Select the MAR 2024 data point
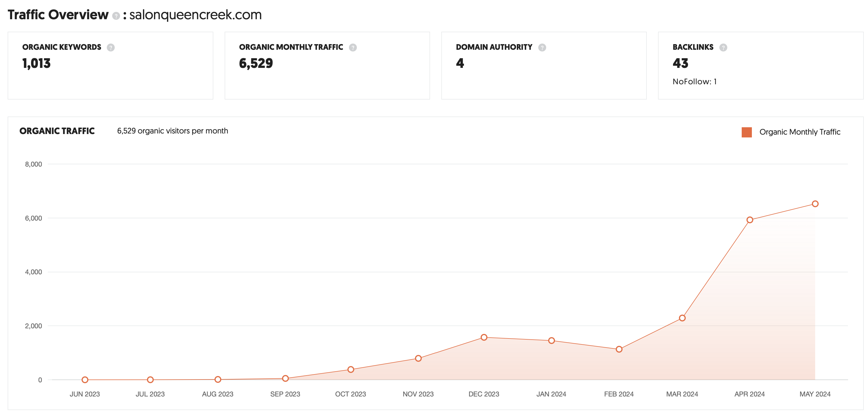Screen dimensions: 868x414 (x=682, y=318)
